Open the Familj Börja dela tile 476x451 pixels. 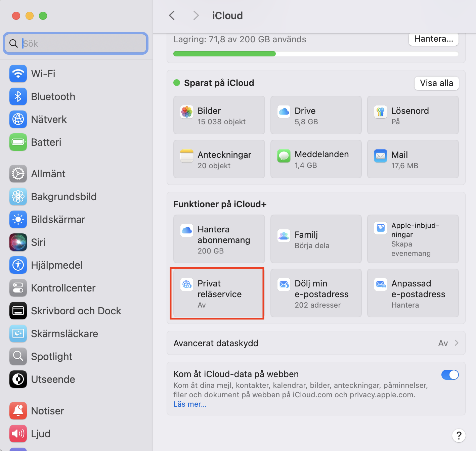tap(316, 239)
